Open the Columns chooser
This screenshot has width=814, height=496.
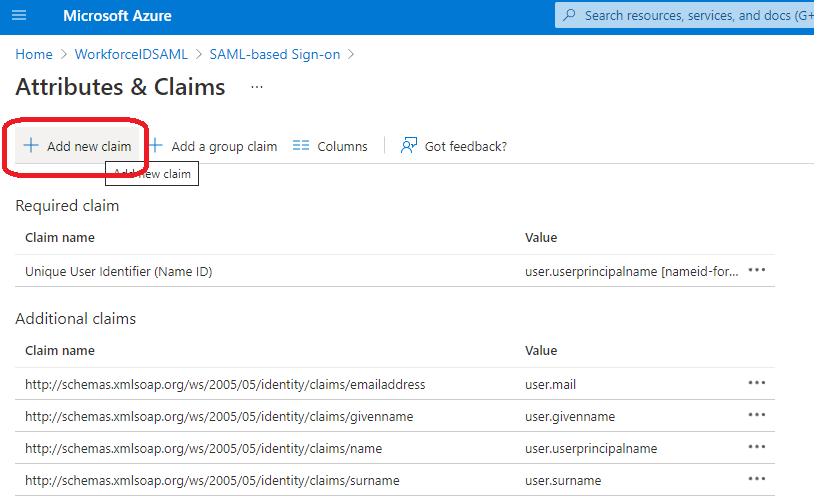tap(330, 146)
